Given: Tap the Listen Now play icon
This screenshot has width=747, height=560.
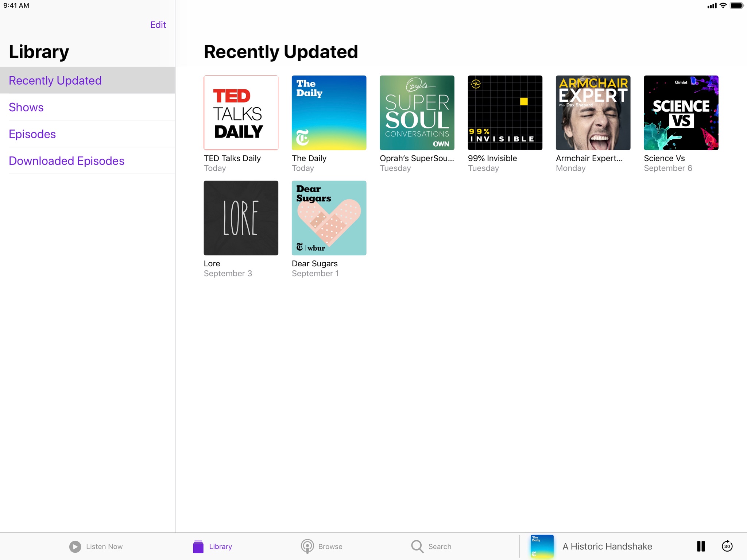Looking at the screenshot, I should tap(75, 547).
